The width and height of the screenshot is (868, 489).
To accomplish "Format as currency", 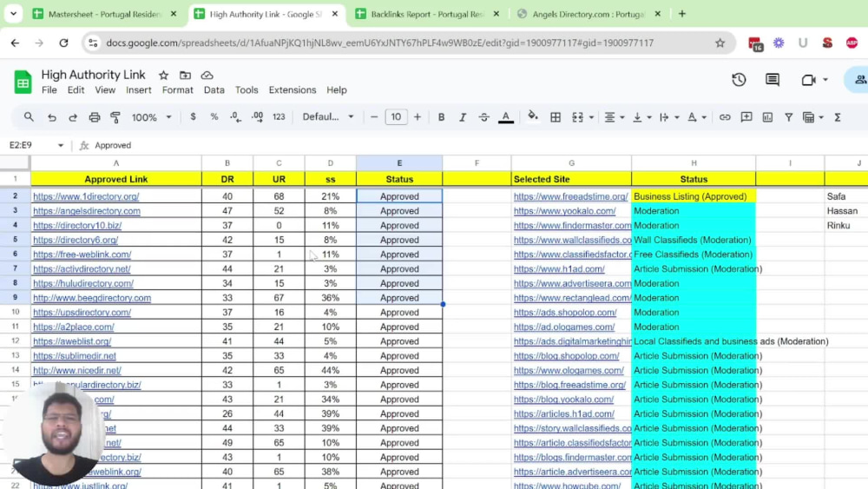I will [x=193, y=117].
